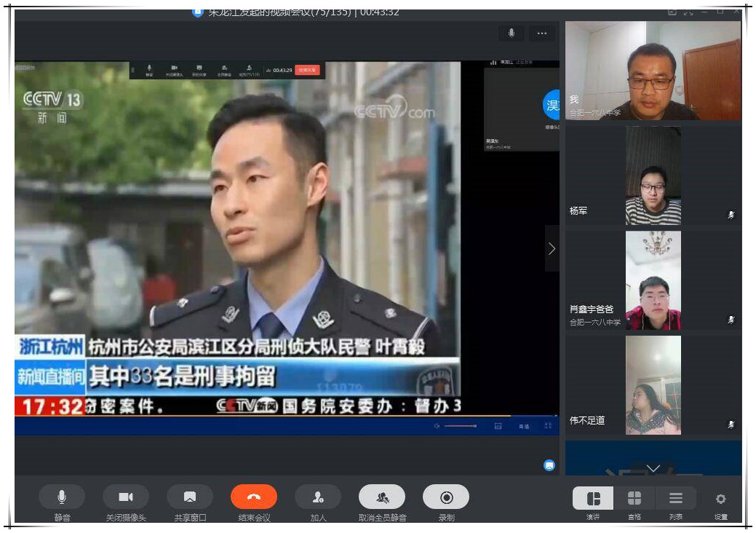Click the 加入 participant icon
The width and height of the screenshot is (756, 533).
point(317,497)
